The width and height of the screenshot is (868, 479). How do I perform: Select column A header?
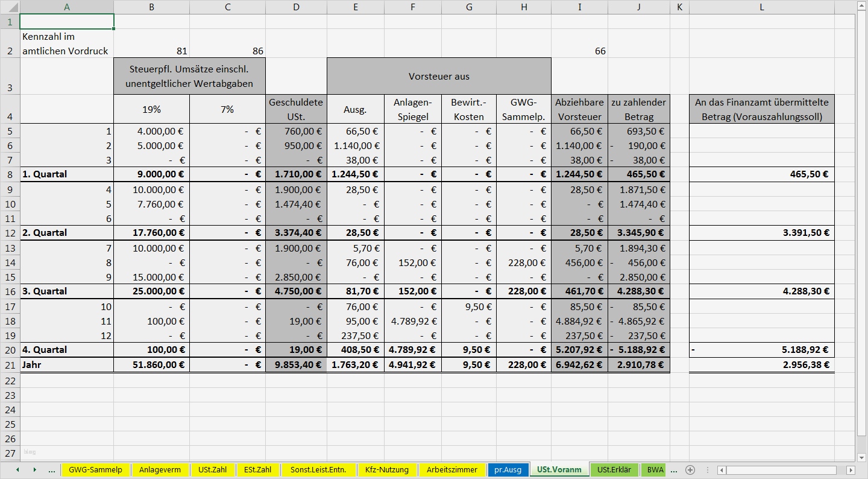66,7
